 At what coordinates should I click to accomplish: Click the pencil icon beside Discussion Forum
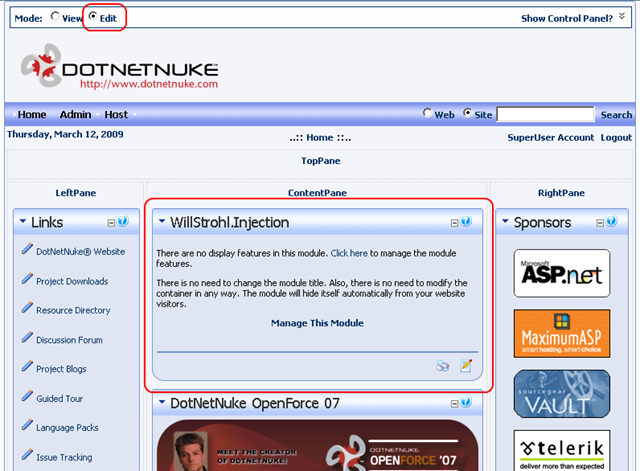tap(27, 339)
